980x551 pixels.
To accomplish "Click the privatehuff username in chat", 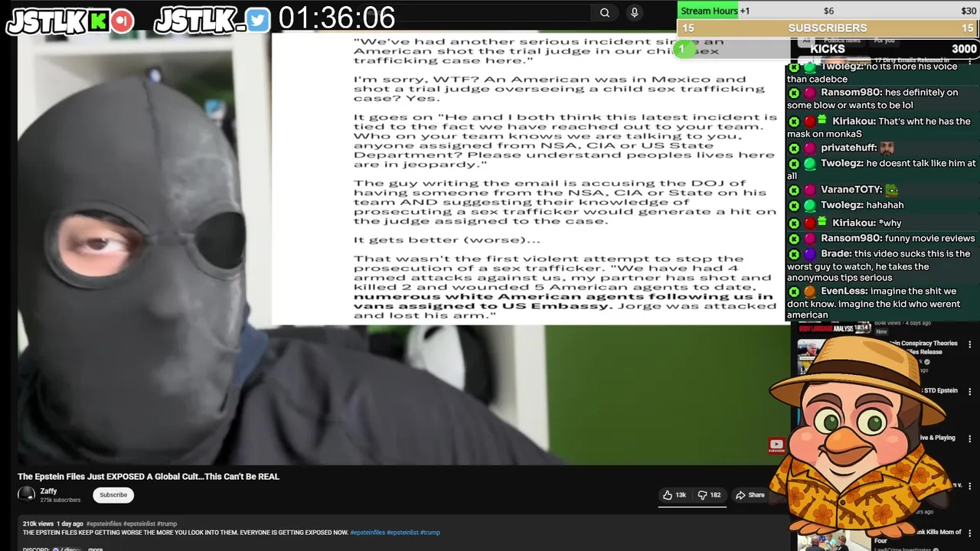I will (848, 148).
